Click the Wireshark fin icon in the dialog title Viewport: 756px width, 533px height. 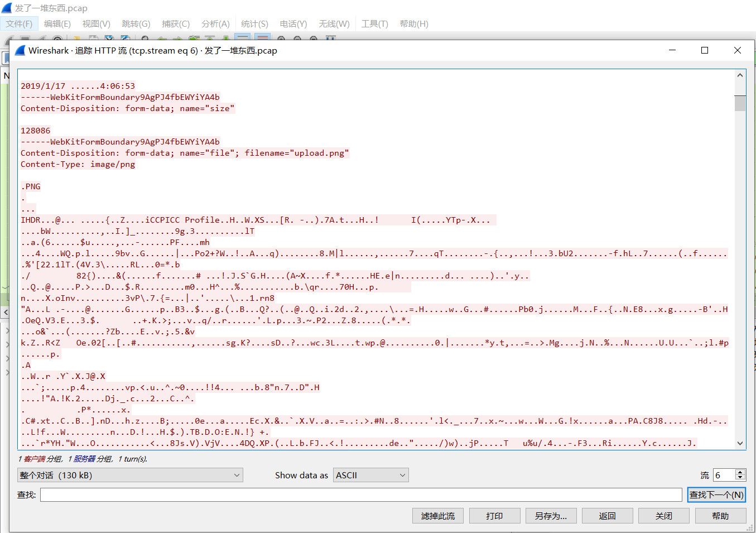[x=21, y=50]
